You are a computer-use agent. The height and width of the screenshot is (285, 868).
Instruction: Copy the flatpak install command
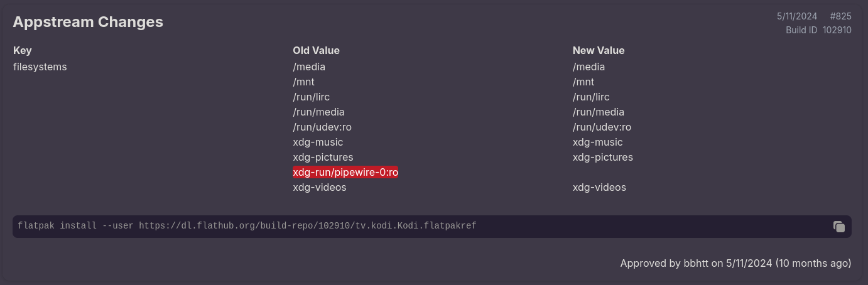838,227
